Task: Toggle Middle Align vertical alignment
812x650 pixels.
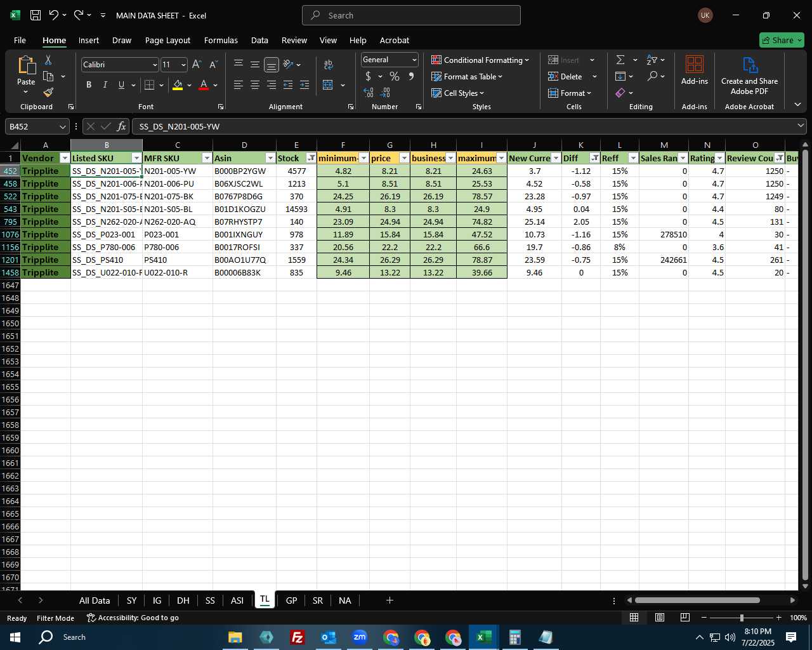Action: tap(254, 64)
